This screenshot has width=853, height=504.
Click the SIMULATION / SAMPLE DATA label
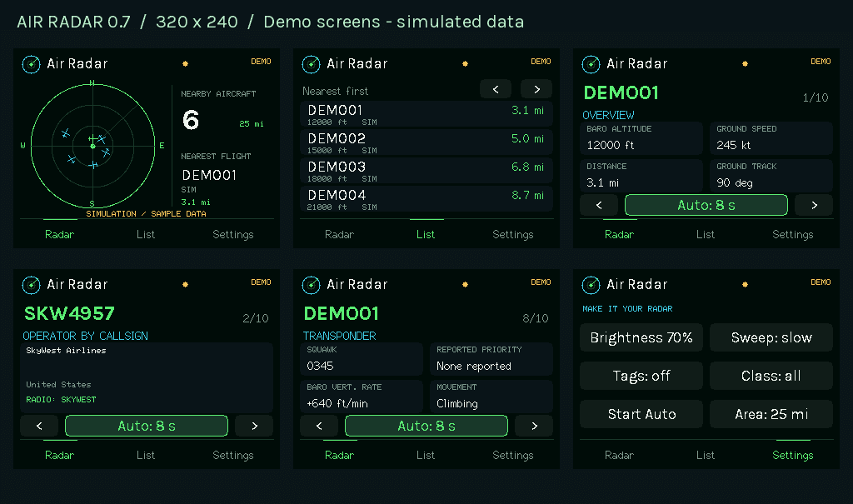pyautogui.click(x=146, y=214)
